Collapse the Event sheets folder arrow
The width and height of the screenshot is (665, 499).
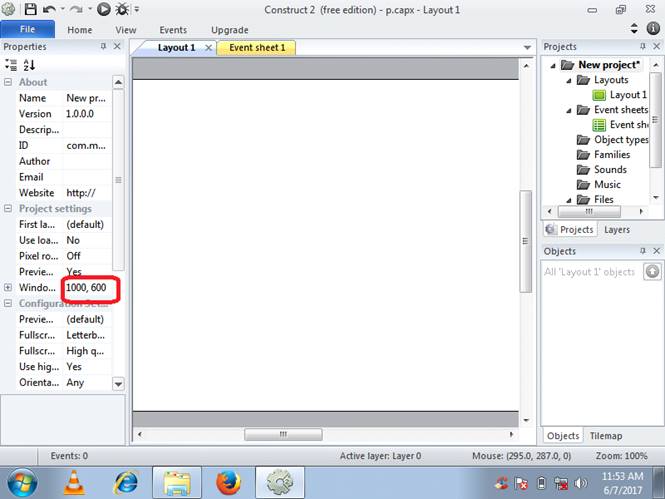pos(569,111)
